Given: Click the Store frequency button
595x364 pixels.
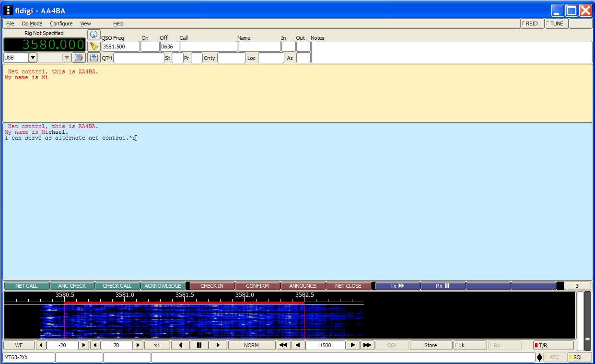Looking at the screenshot, I should (431, 345).
